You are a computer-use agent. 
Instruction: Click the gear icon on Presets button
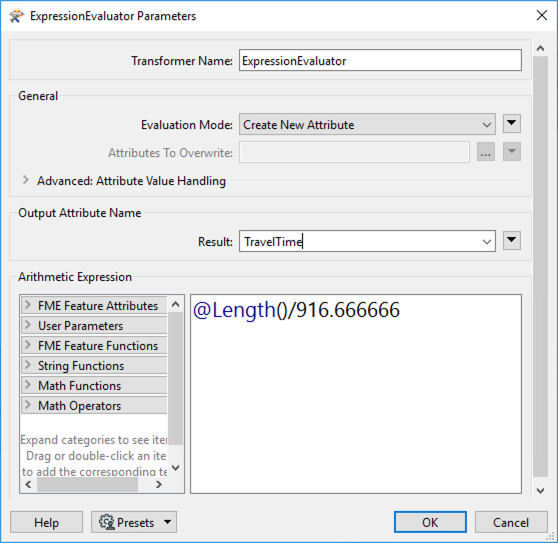pos(106,522)
